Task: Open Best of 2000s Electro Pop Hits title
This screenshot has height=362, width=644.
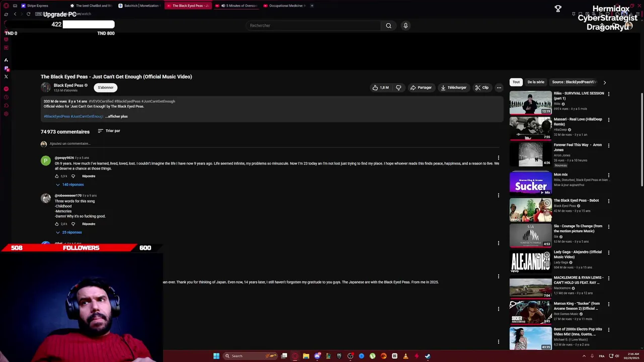Action: [578, 332]
